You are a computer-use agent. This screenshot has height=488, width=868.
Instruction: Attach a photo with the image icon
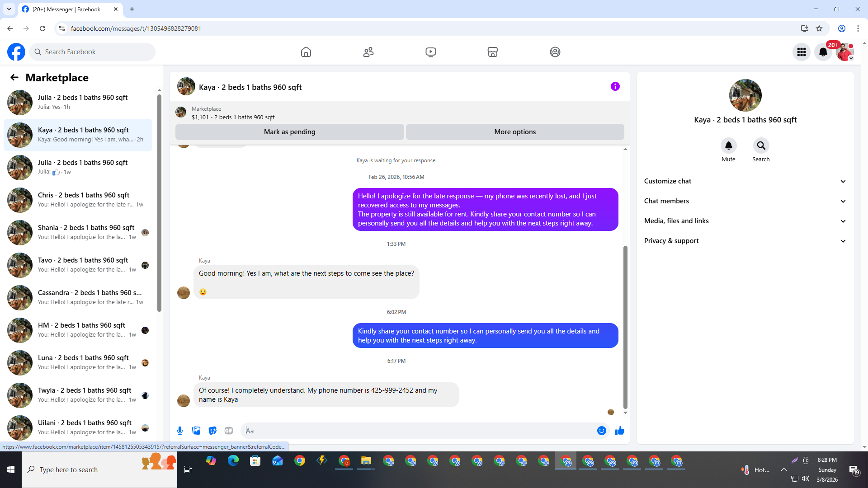click(196, 431)
